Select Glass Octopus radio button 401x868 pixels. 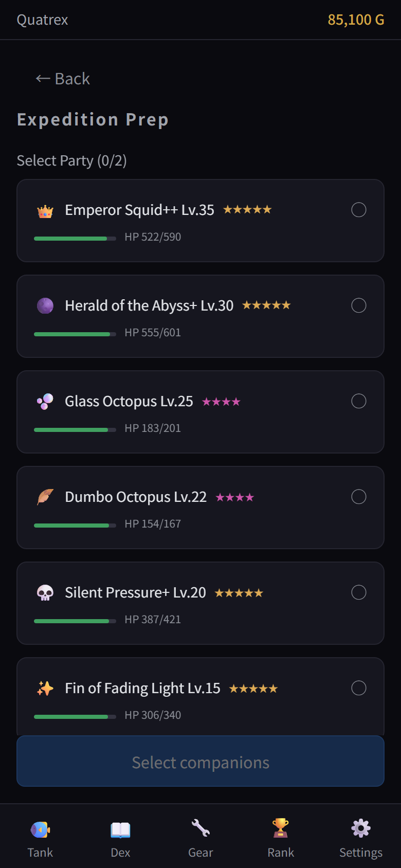pos(359,401)
